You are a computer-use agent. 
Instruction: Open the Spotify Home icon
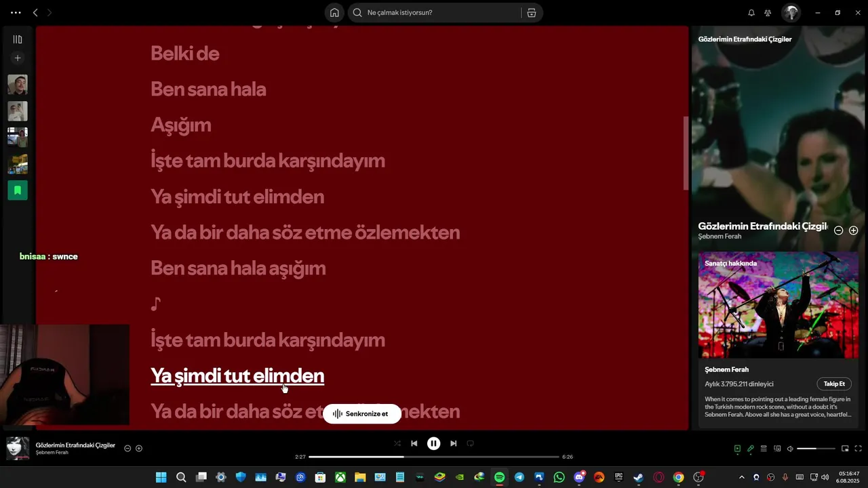334,12
